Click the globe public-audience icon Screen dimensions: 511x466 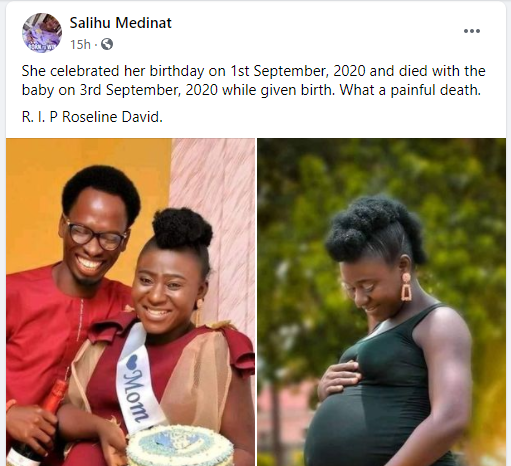click(107, 44)
